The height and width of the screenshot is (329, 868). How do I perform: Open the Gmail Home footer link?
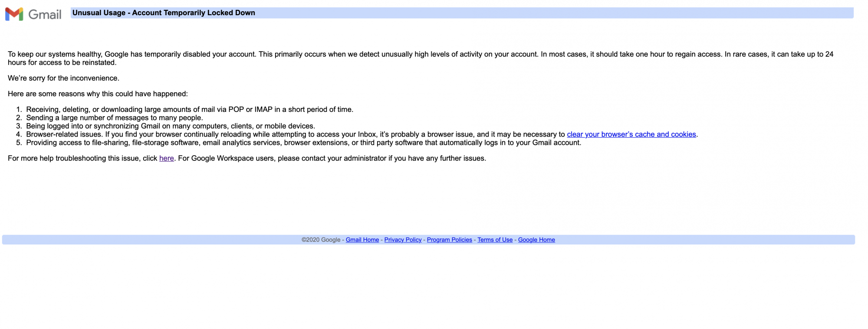(x=362, y=240)
